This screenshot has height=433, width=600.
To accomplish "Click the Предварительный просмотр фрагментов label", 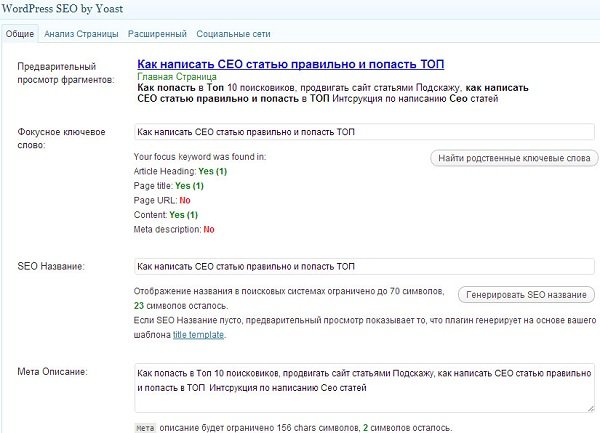I will 66,73.
